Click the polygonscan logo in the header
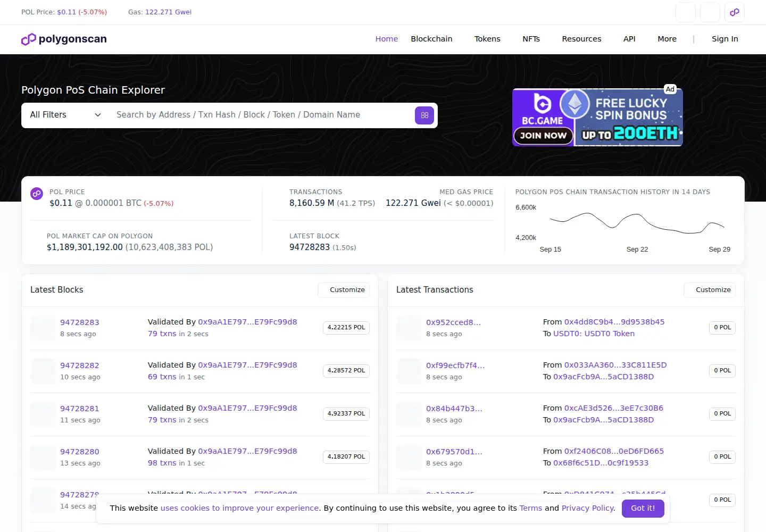This screenshot has width=766, height=532. pos(64,39)
